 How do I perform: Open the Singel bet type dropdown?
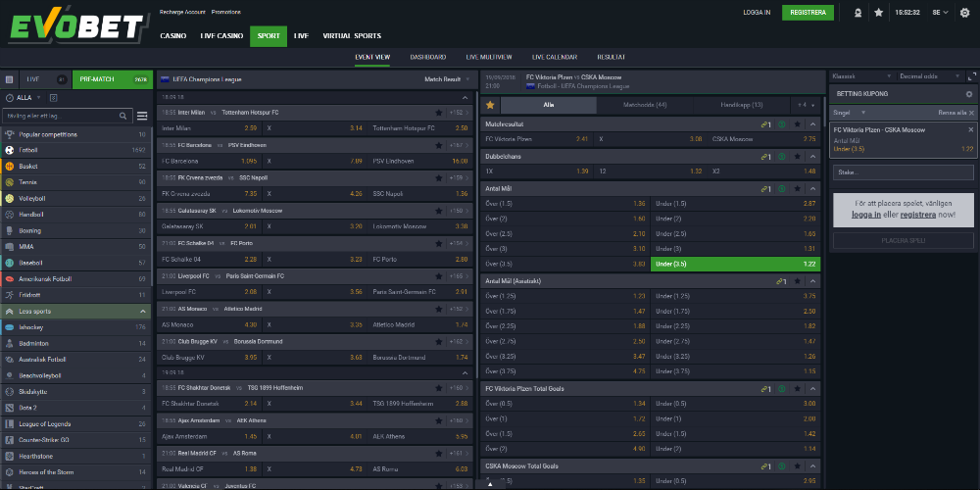[x=850, y=113]
